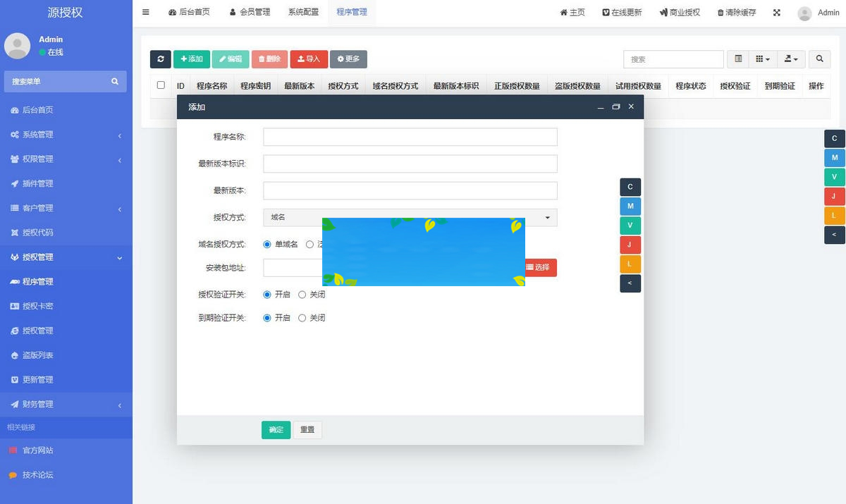Switch to the 程序管理 tab

click(352, 12)
